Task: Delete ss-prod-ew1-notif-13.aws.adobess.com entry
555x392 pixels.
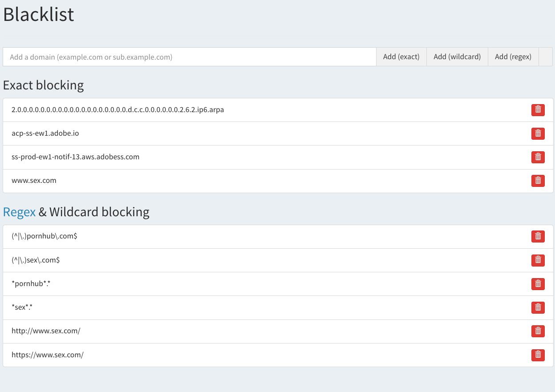Action: point(538,157)
